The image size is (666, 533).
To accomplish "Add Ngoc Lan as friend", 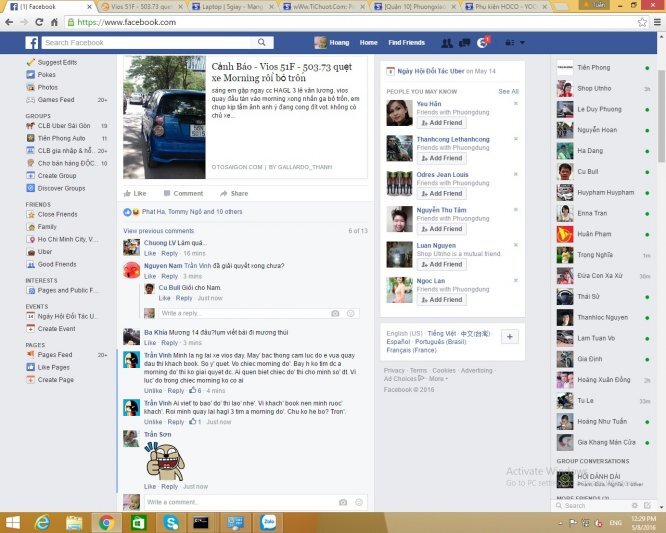I will coord(442,300).
